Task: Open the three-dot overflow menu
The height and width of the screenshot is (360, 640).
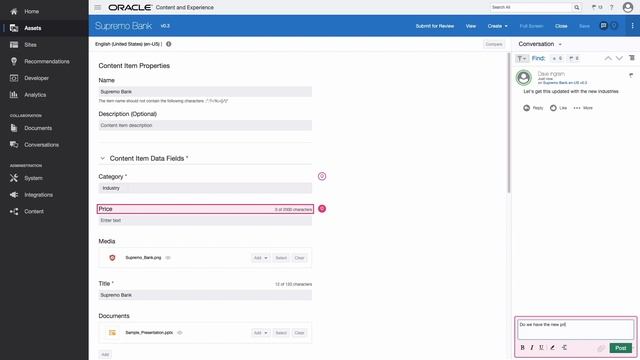Action: [x=632, y=26]
